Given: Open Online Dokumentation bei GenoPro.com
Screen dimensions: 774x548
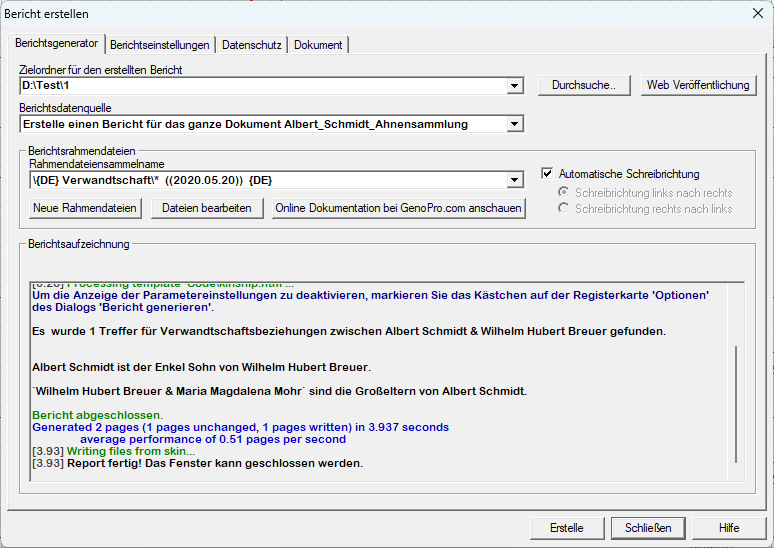Looking at the screenshot, I should coord(397,208).
